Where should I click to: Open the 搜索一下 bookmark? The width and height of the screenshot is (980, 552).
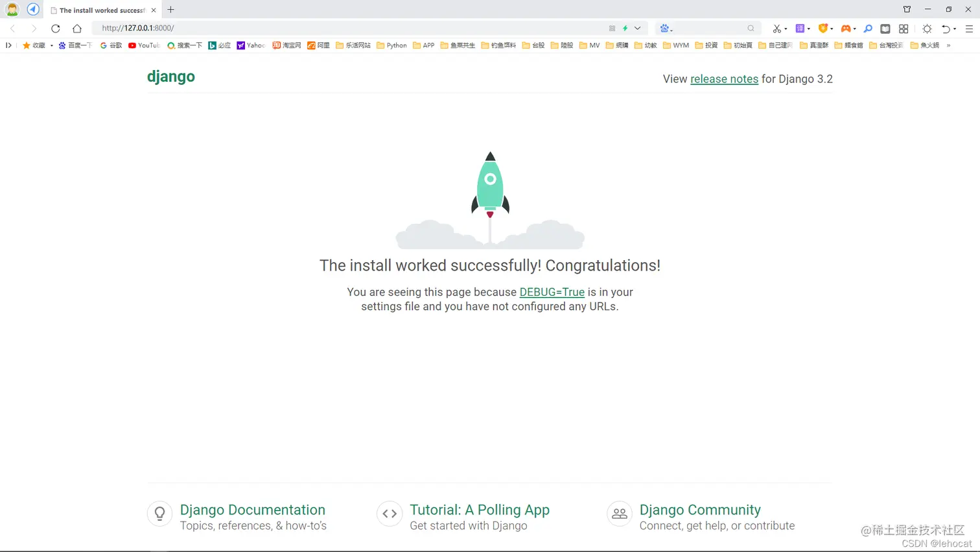click(x=185, y=45)
